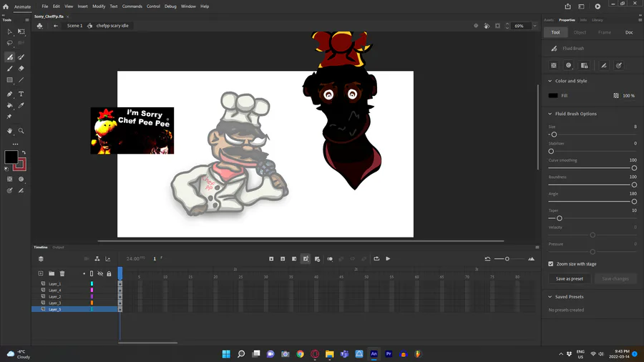Choose the Text tool
This screenshot has width=644, height=362.
pos(21,94)
